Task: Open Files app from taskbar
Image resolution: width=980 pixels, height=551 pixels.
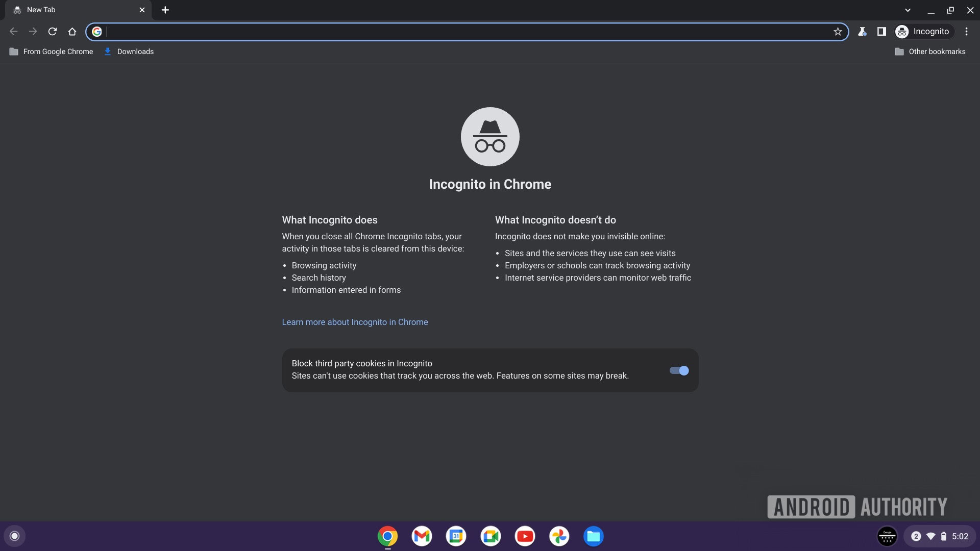Action: pyautogui.click(x=594, y=536)
